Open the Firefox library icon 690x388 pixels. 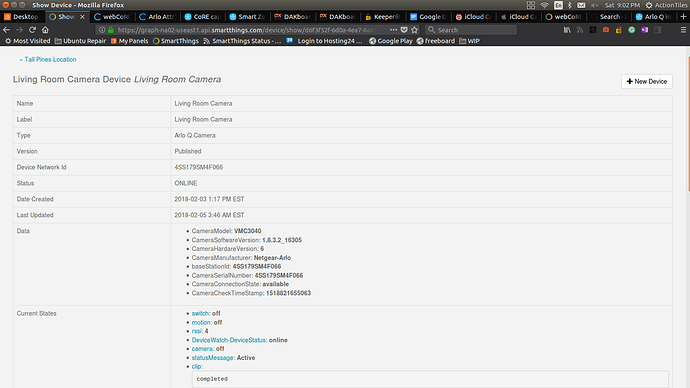pos(567,30)
